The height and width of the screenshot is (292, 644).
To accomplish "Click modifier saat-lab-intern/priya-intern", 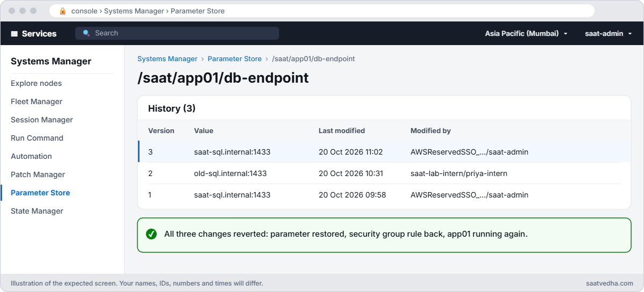I will coord(459,173).
